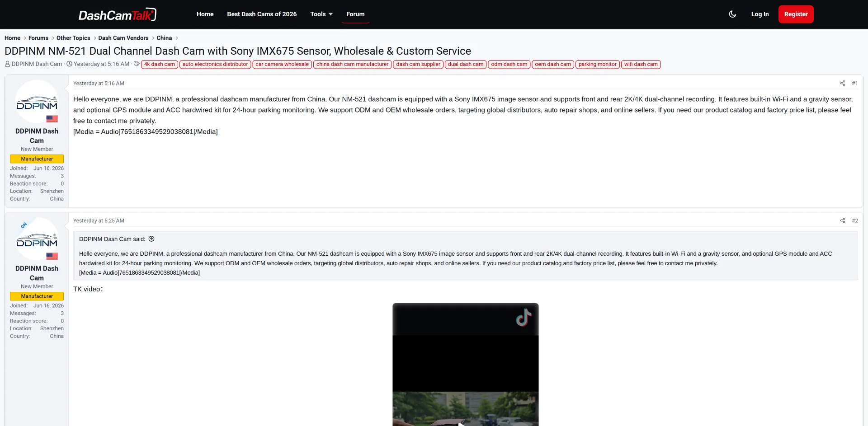
Task: Click the Manufacturer badge in post #1
Action: (x=37, y=159)
